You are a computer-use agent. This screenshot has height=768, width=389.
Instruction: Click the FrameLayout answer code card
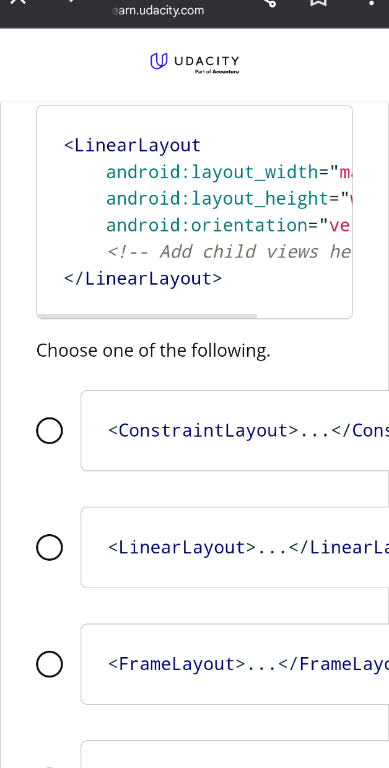(235, 664)
